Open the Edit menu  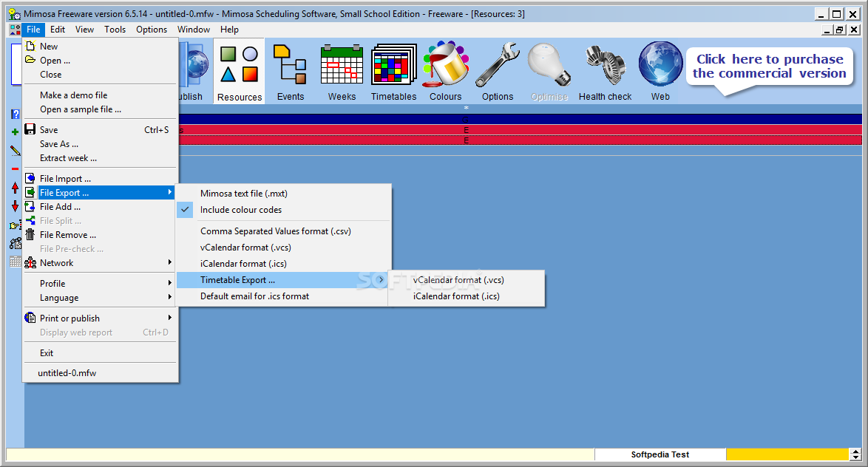pos(58,30)
